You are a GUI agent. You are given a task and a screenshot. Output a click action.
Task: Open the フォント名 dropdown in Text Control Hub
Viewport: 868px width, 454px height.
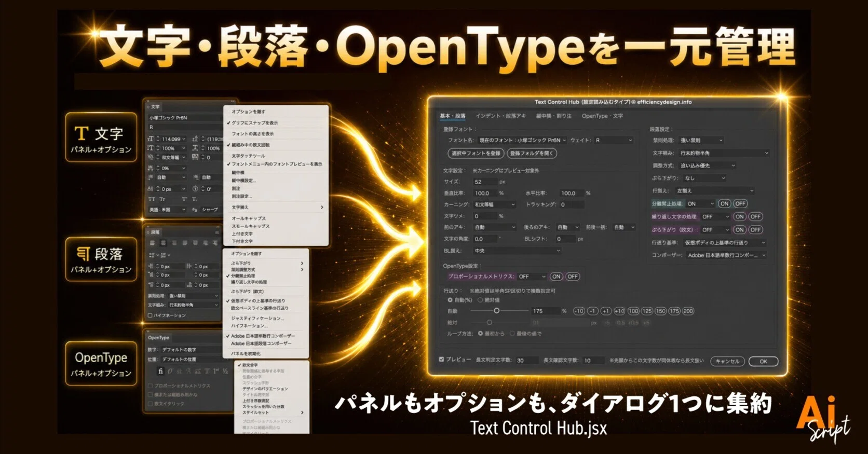522,140
